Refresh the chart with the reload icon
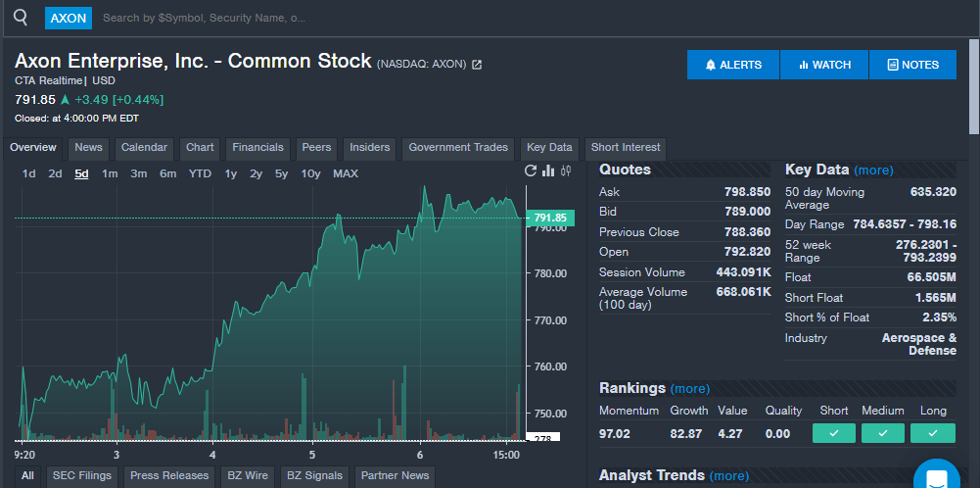 point(531,171)
